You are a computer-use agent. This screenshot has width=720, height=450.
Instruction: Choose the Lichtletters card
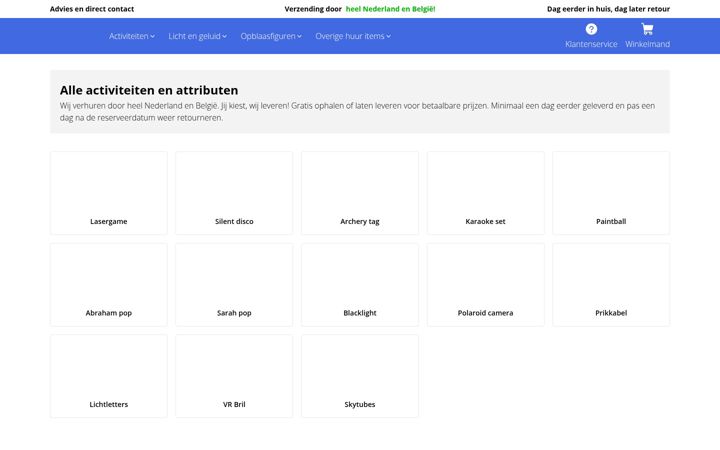click(x=109, y=376)
